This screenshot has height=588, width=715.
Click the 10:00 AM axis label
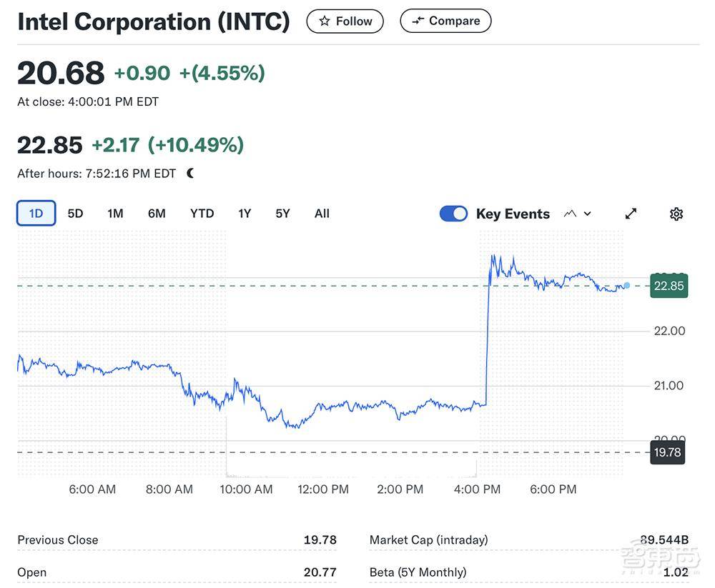point(246,489)
